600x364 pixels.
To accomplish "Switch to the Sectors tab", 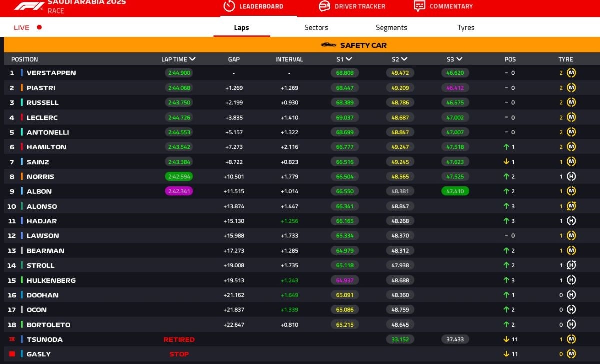I will (316, 28).
